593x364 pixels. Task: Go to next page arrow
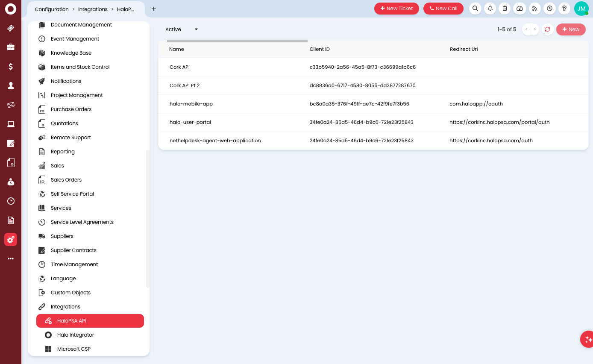[535, 29]
